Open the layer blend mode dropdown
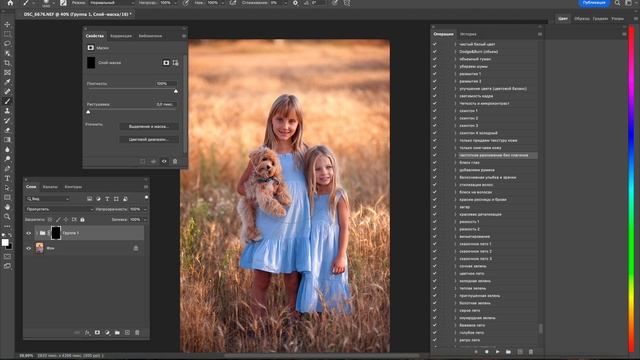640x360 pixels. (59, 209)
